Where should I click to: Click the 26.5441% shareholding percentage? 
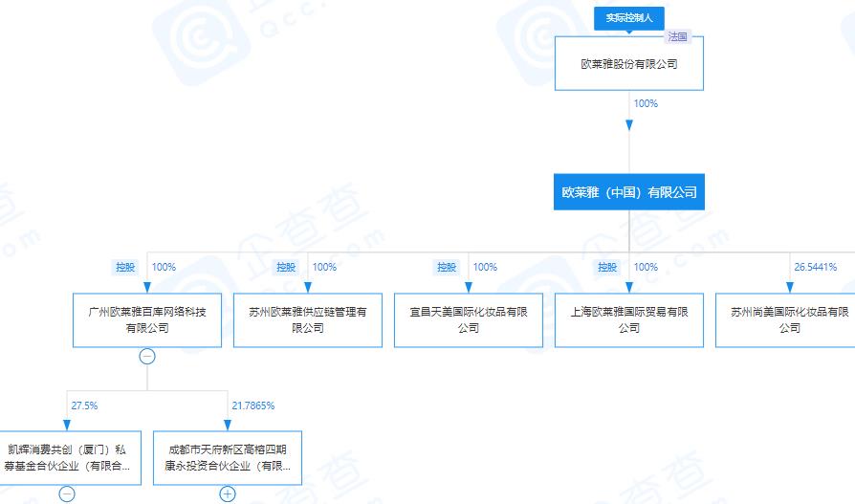point(815,267)
